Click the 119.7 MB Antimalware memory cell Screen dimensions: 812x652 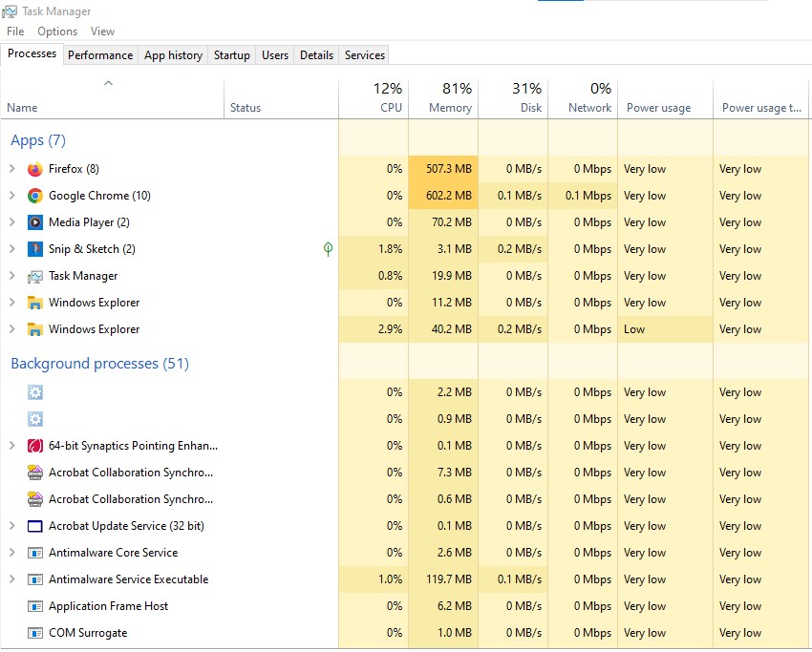pyautogui.click(x=443, y=579)
